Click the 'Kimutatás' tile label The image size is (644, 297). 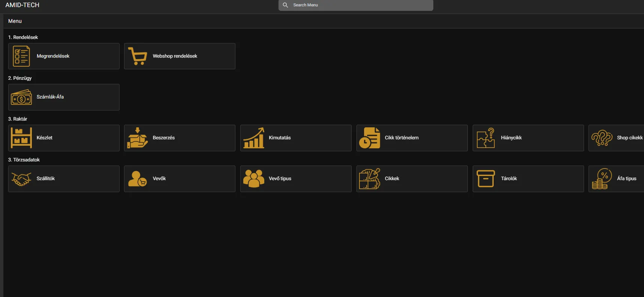pos(280,138)
